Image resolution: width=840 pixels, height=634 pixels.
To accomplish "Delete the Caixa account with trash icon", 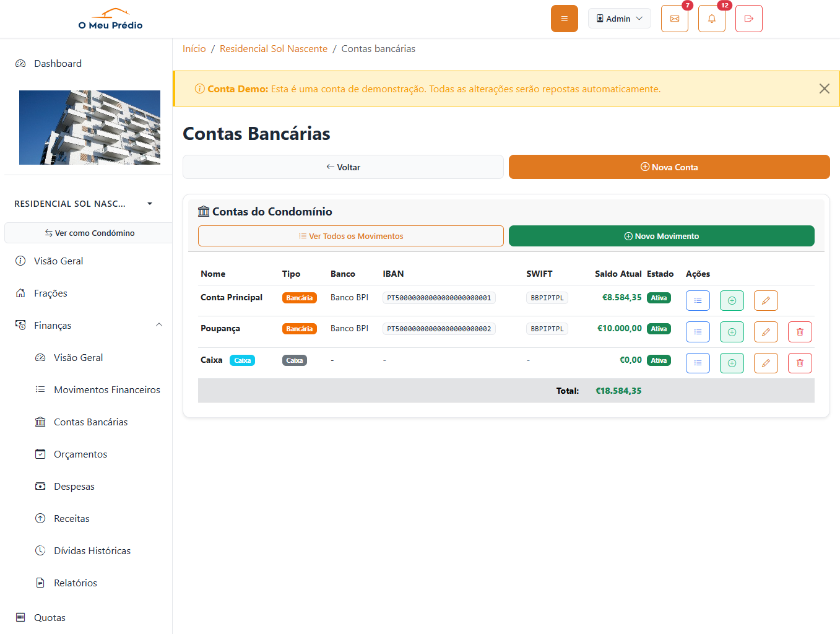I will point(800,363).
